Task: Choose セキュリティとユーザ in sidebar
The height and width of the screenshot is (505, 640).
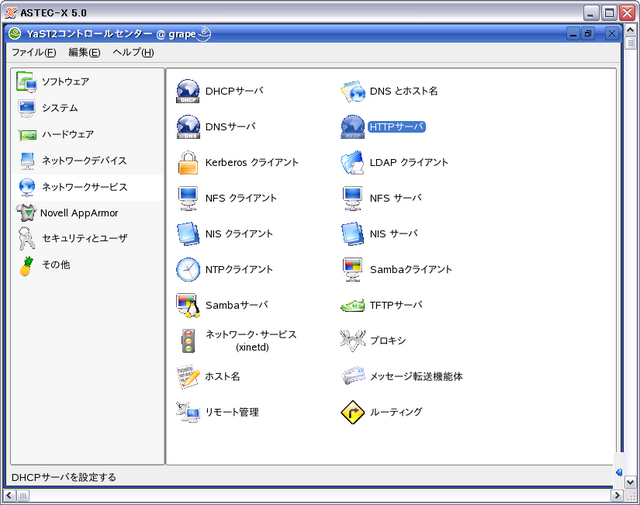Action: click(84, 238)
